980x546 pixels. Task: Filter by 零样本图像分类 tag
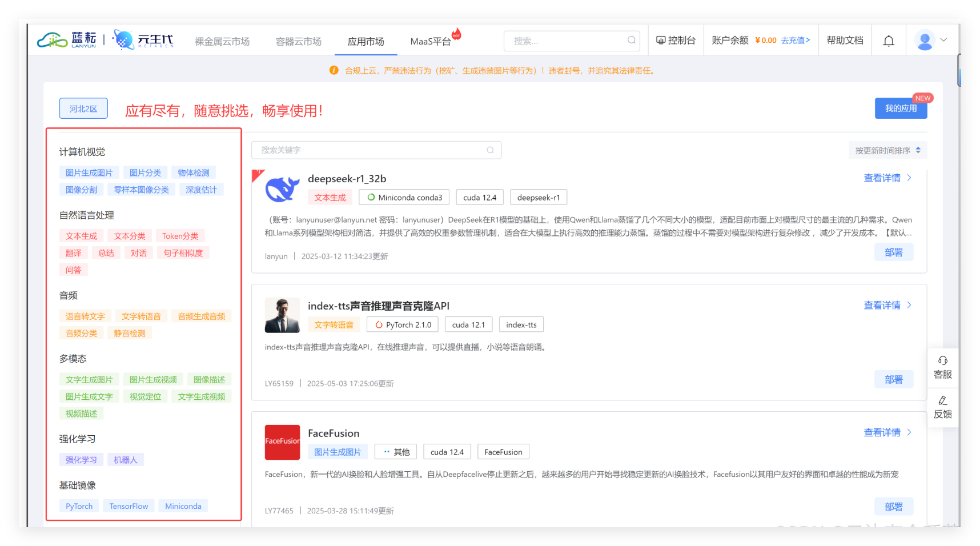tap(141, 190)
